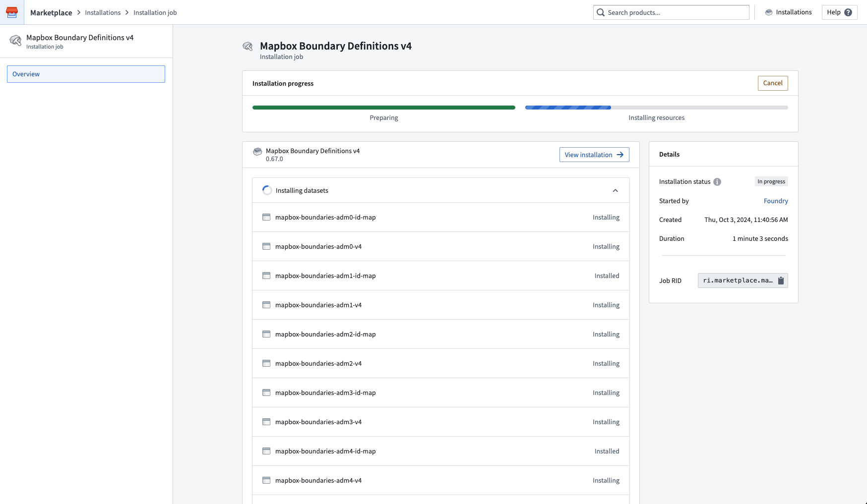This screenshot has width=867, height=504.
Task: Click the Preparing progress bar
Action: (x=384, y=108)
